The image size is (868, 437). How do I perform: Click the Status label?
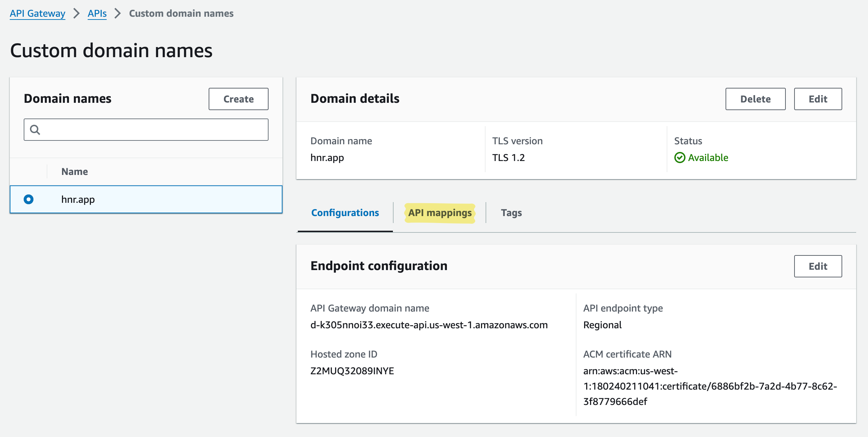[688, 141]
